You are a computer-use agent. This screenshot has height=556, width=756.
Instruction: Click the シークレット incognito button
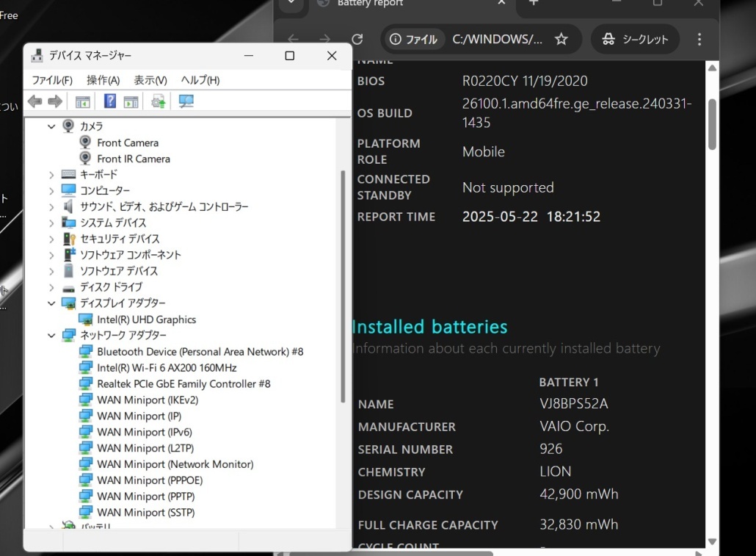coord(635,39)
